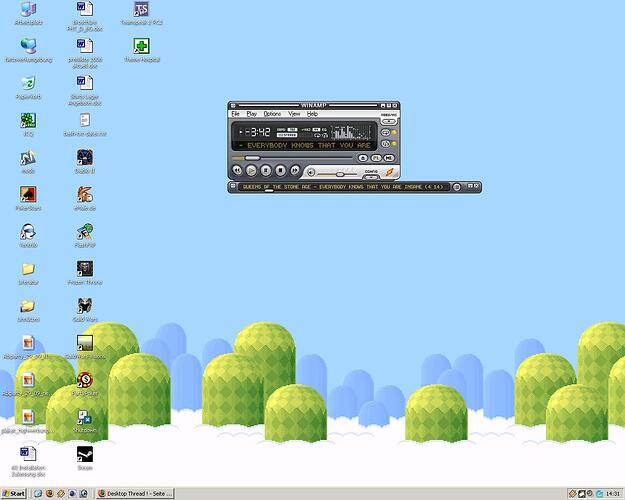
Task: Click the Winamp eject (open file) button
Action: coord(362,158)
